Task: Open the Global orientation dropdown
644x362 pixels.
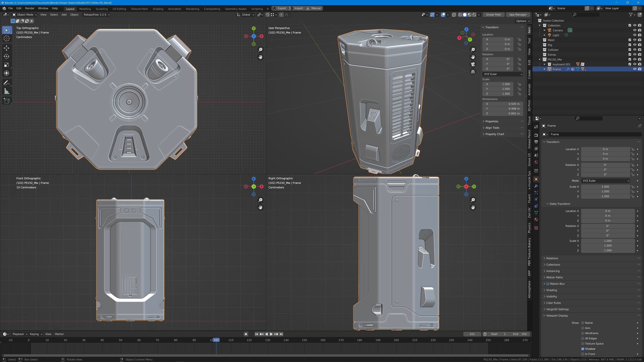Action: pyautogui.click(x=246, y=15)
